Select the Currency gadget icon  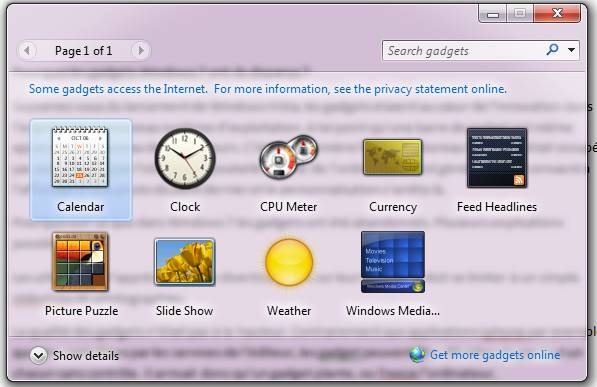pos(393,157)
